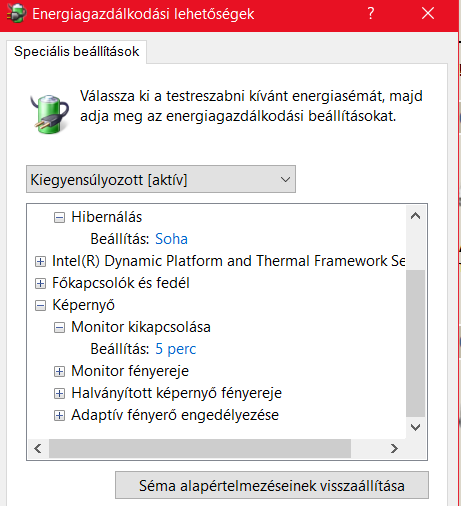The width and height of the screenshot is (461, 506).
Task: Click the Soha hibernation setting value
Action: click(x=171, y=239)
